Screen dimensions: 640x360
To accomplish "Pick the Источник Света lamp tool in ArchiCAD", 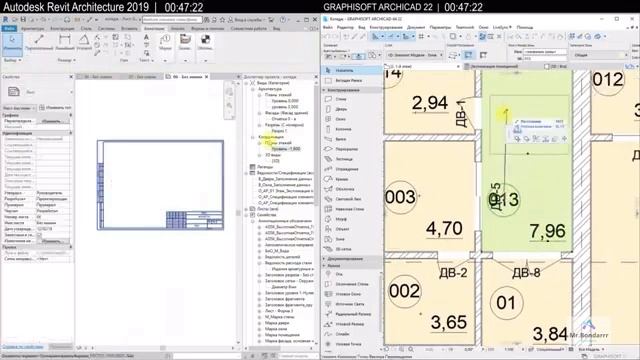I will [x=351, y=304].
